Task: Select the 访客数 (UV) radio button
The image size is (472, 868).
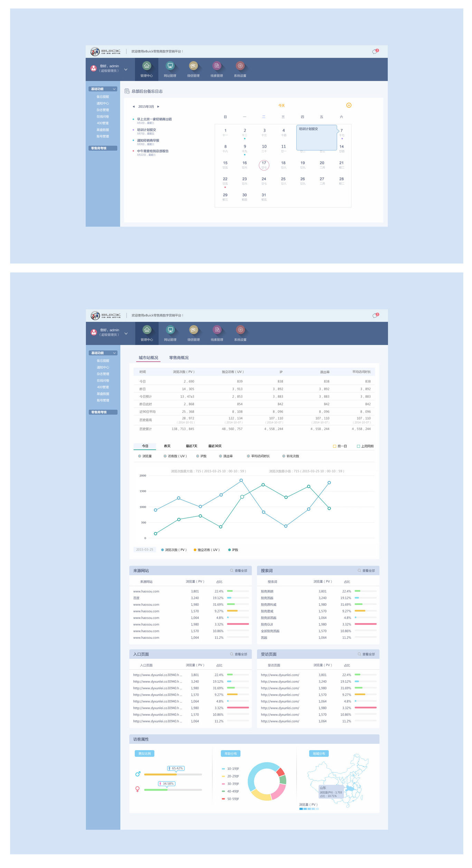Action: (165, 456)
